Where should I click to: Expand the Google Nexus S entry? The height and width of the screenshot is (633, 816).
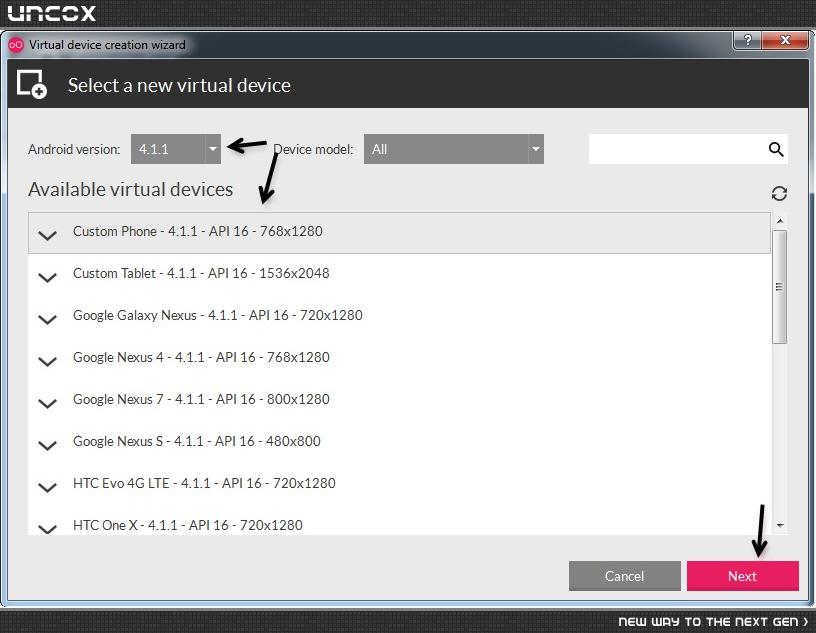(x=47, y=446)
